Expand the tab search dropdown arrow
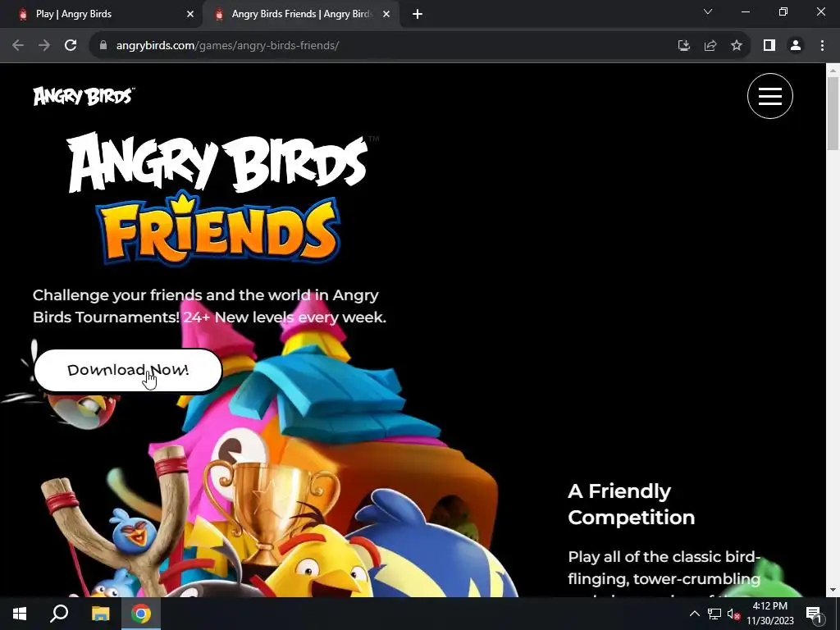Image resolution: width=840 pixels, height=630 pixels. coord(708,11)
